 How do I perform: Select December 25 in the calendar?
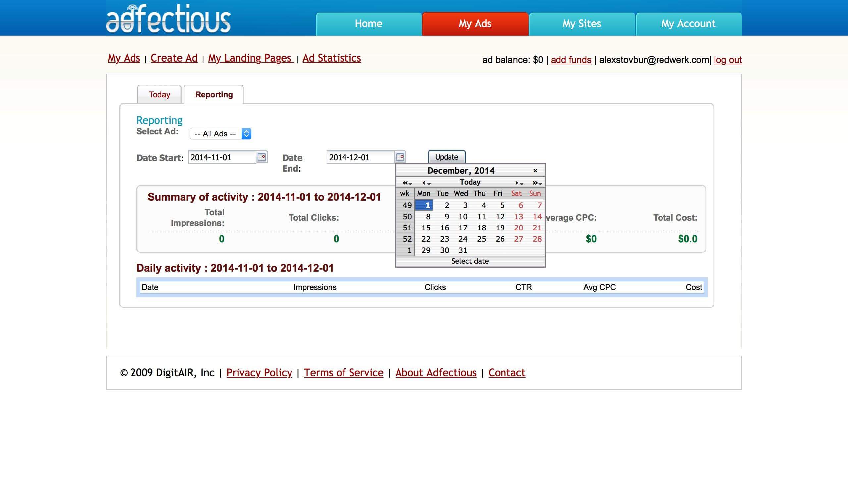(x=479, y=239)
